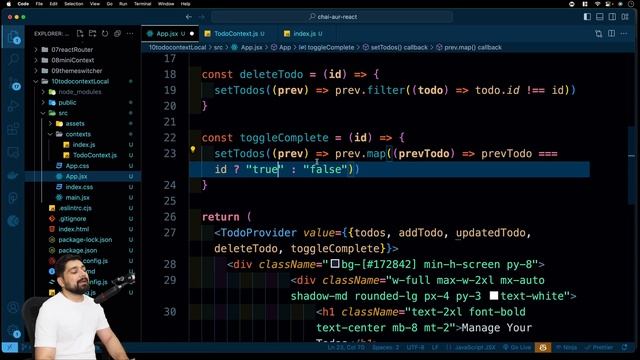The width and height of the screenshot is (640, 360).
Task: Click the Wi-Fi icon in macOS menu bar
Action: (x=598, y=4)
